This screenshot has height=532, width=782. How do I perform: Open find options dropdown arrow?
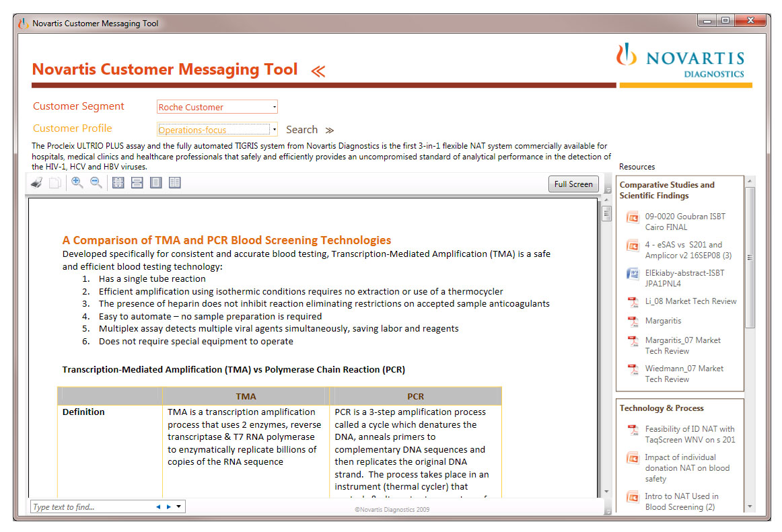[x=178, y=507]
